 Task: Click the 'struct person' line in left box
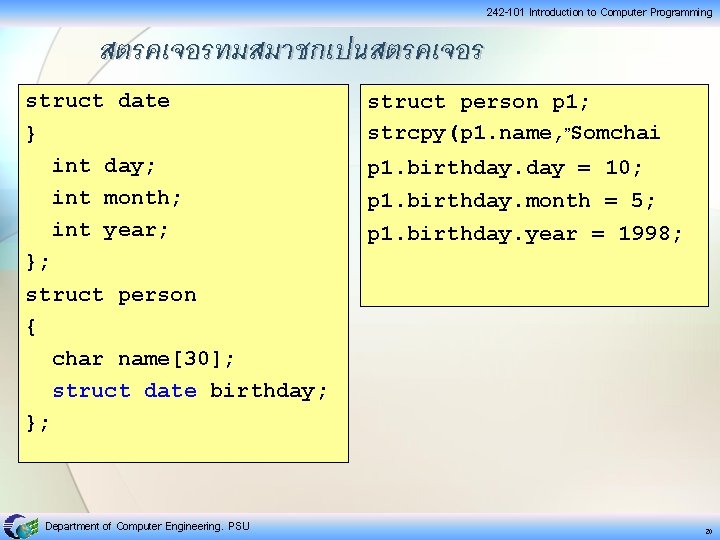(x=111, y=295)
